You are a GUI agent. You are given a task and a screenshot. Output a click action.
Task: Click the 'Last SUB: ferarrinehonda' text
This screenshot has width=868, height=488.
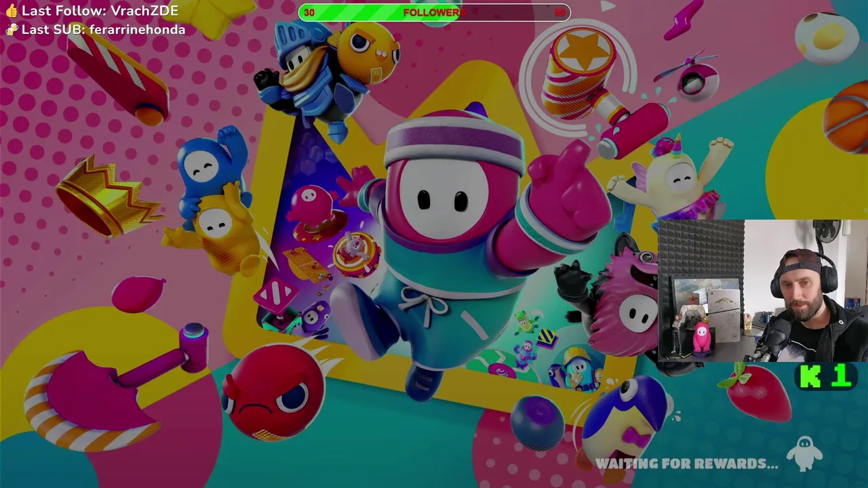pos(103,30)
